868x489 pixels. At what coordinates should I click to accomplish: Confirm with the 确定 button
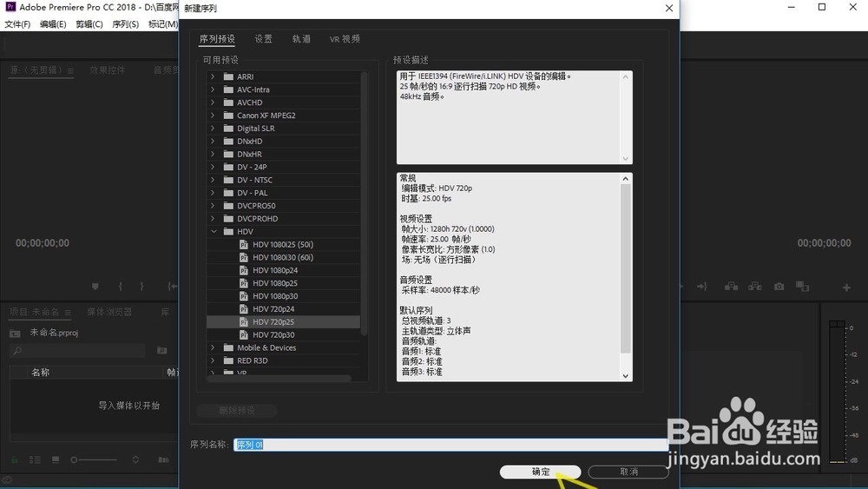click(x=540, y=472)
